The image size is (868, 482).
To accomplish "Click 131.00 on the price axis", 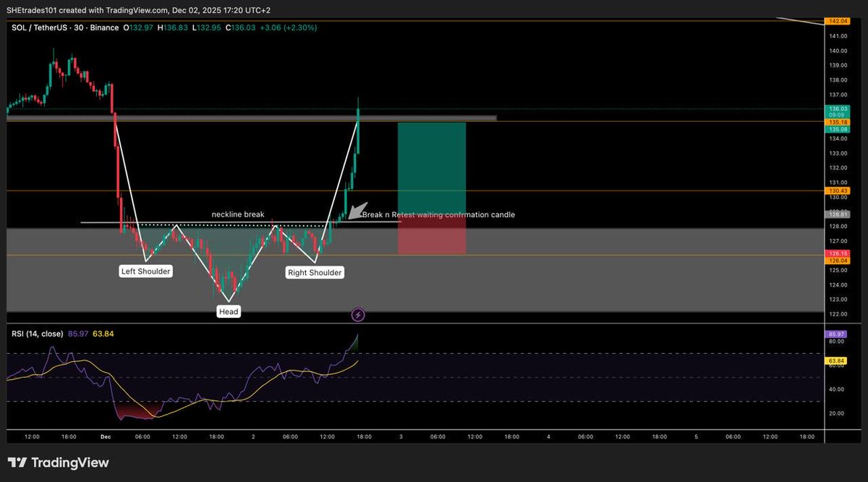I will [x=838, y=182].
